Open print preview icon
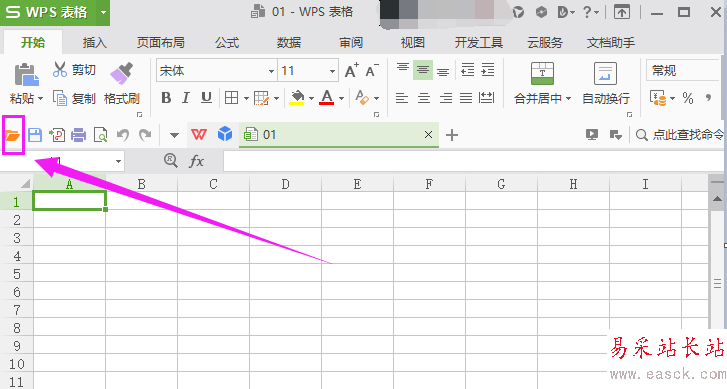Viewport: 727px width, 389px height. point(100,135)
